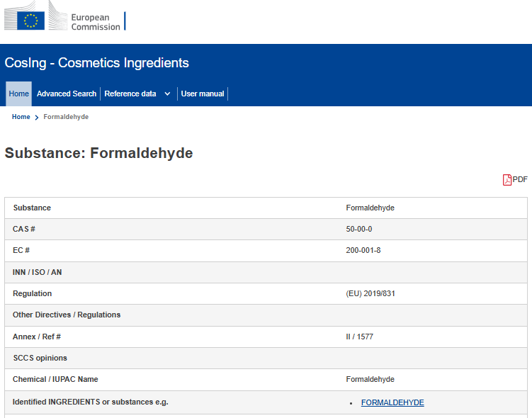
Task: Click the SCCS opinions row label
Action: click(40, 358)
